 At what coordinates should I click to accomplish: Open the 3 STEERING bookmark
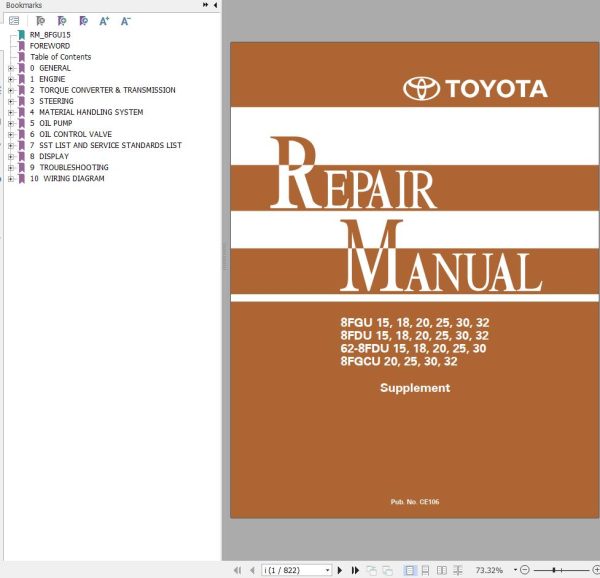coord(52,101)
